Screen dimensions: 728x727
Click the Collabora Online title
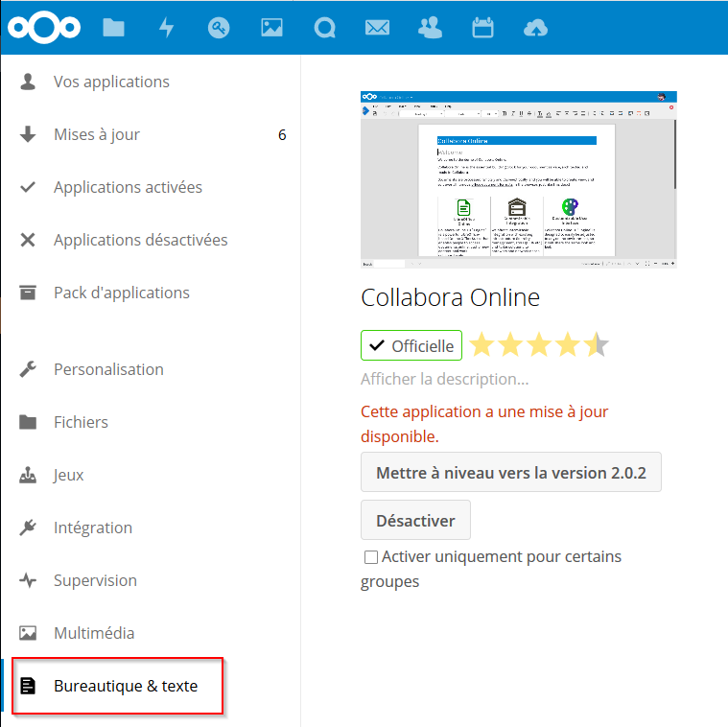click(451, 297)
